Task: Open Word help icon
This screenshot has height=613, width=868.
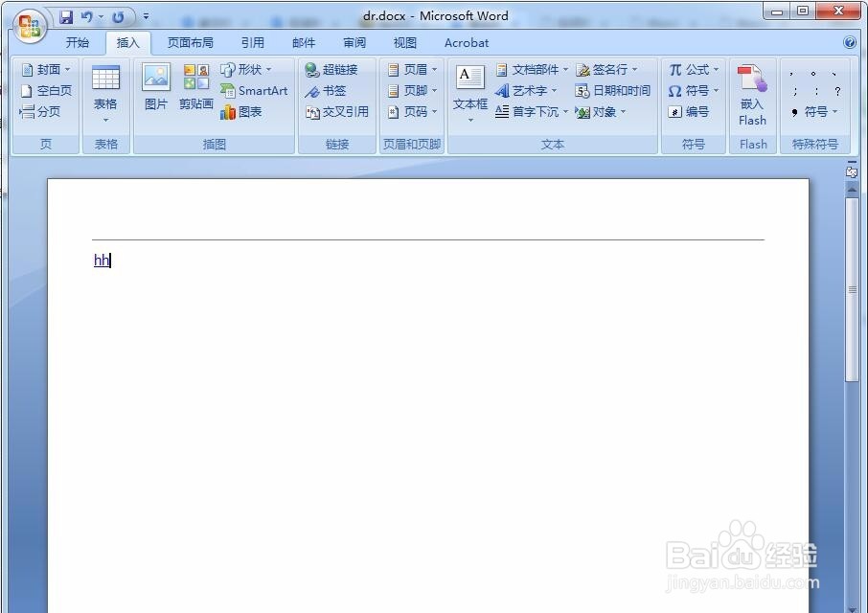Action: [849, 42]
